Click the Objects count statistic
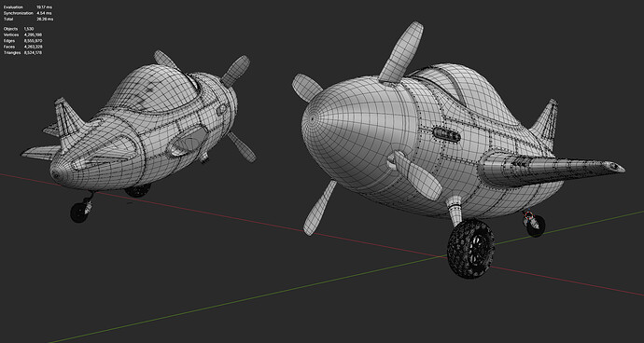Viewport: 644px width, 343px height. [x=19, y=29]
